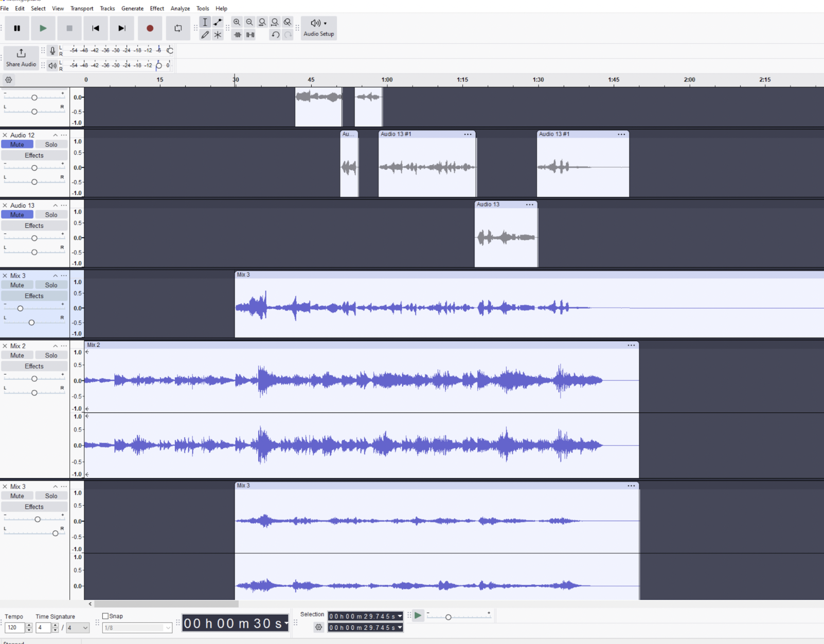Start playback with the green Play button

point(43,28)
